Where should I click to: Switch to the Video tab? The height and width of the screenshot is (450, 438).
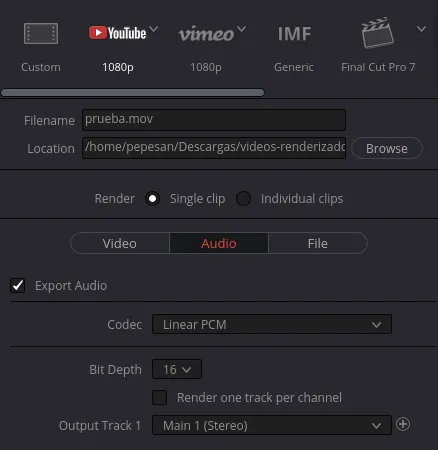pos(120,243)
